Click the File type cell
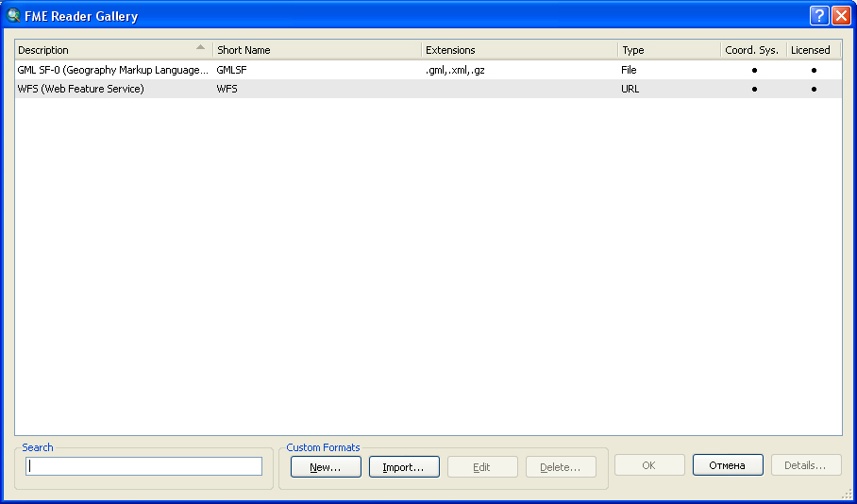 (x=629, y=70)
